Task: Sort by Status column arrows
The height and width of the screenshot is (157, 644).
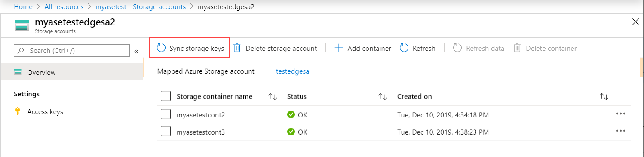Action: (383, 97)
